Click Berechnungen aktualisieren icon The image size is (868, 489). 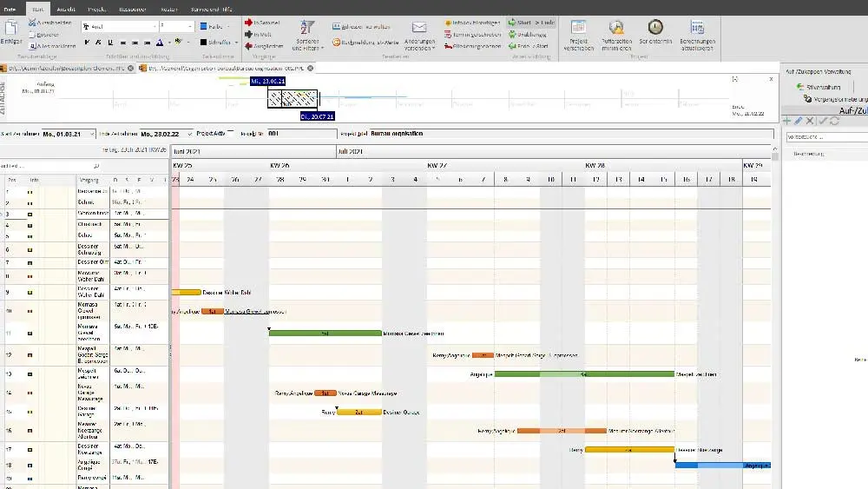[x=697, y=33]
